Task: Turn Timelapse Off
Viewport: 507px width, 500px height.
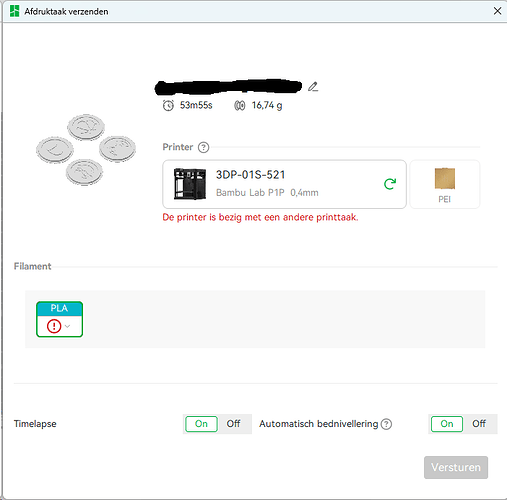Action: tap(234, 424)
